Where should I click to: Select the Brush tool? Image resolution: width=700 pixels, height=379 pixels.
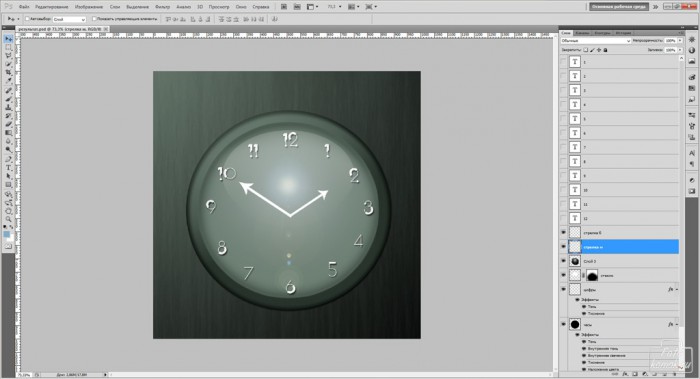8,99
